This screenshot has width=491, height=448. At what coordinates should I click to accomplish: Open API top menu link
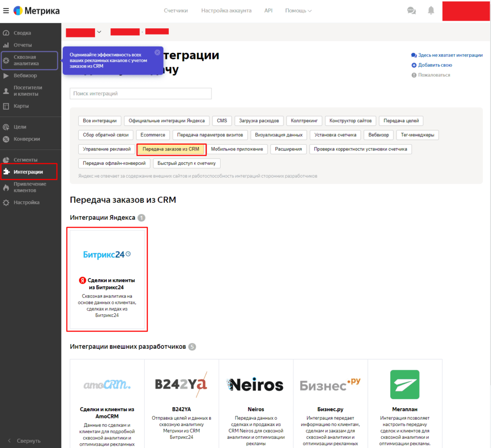(x=269, y=11)
